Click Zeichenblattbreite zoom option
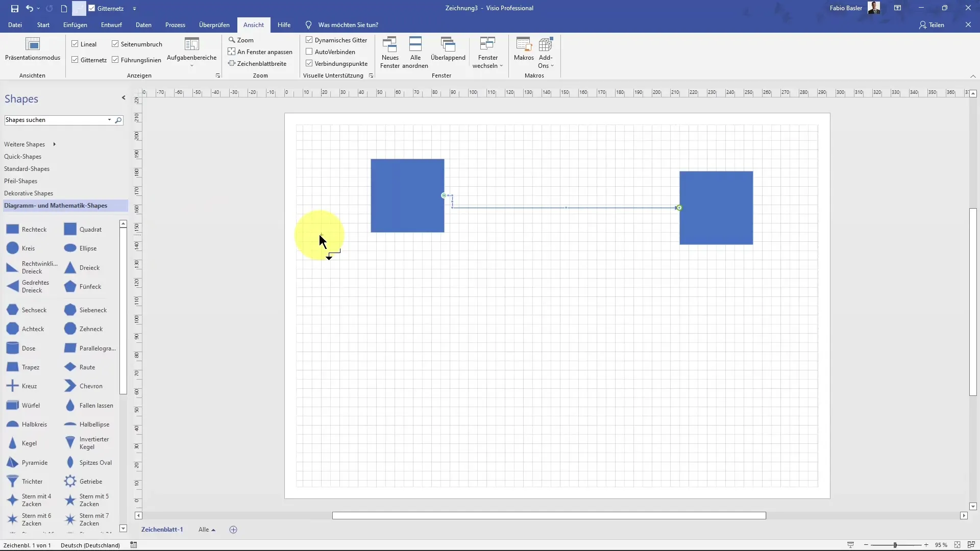This screenshot has width=980, height=551. pyautogui.click(x=257, y=63)
